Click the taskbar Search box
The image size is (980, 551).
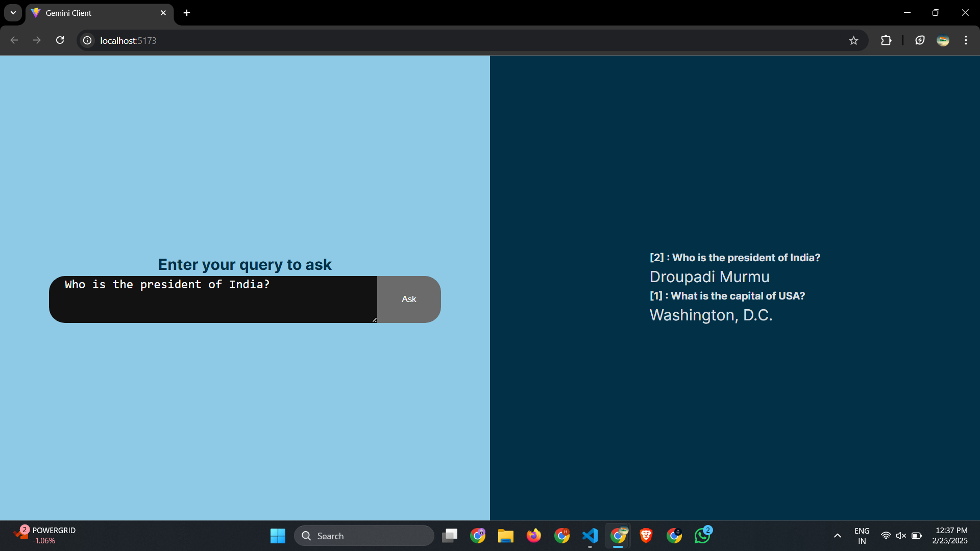(x=364, y=536)
